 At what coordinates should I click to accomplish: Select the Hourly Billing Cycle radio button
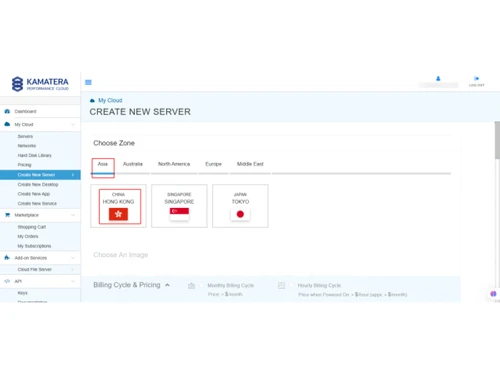coord(292,285)
